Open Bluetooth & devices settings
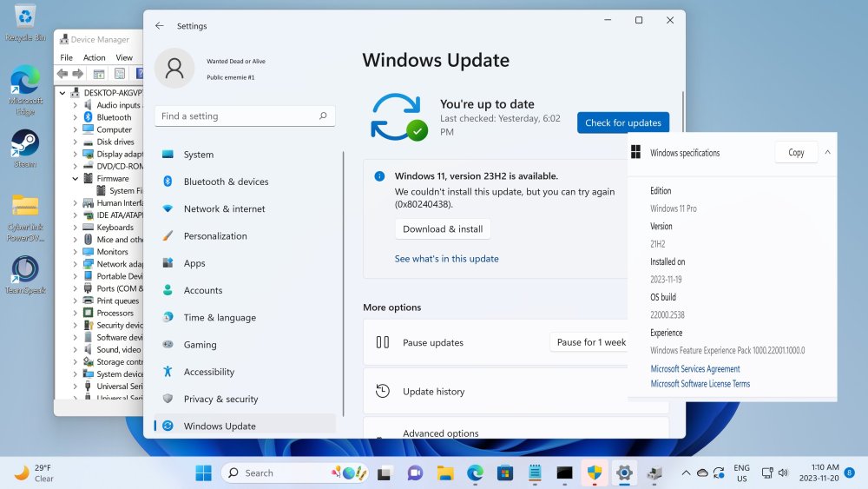The image size is (868, 489). (226, 182)
